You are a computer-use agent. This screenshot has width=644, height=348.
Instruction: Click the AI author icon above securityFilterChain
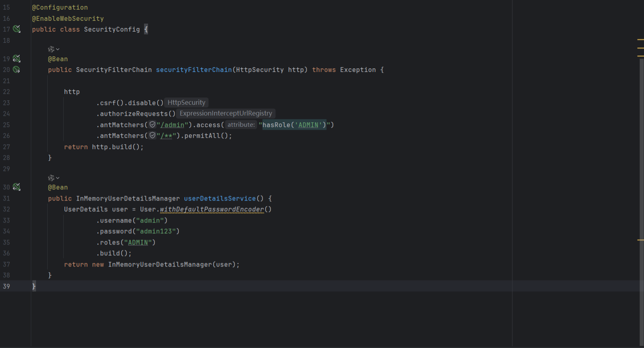pos(51,49)
